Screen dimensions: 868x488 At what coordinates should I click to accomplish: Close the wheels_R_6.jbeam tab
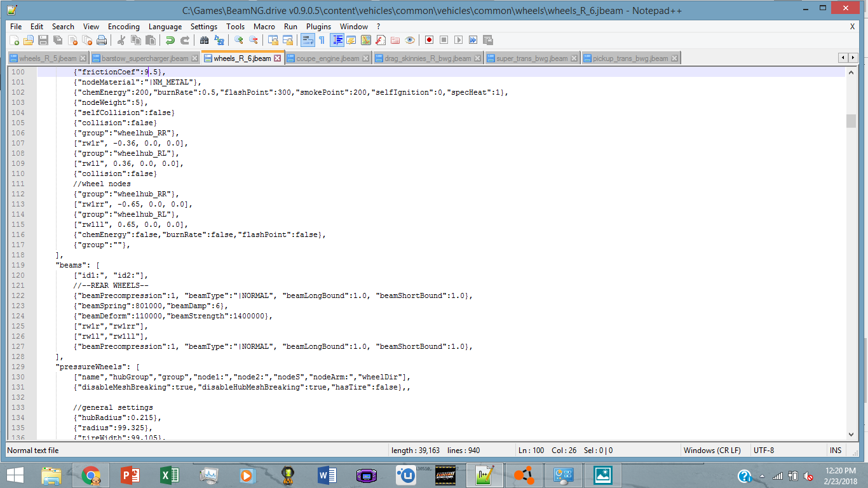(278, 58)
